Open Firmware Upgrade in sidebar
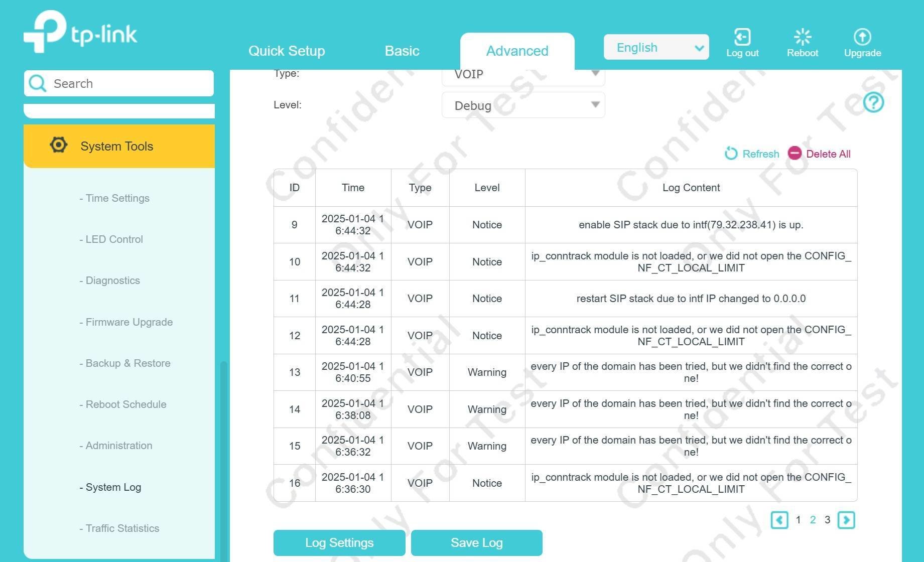Viewport: 924px width, 562px height. coord(126,322)
